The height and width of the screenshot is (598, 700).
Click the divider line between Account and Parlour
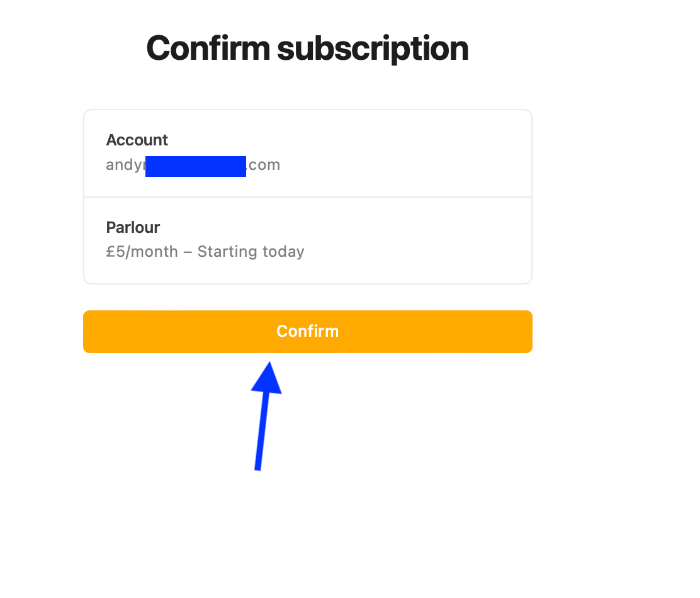tap(308, 197)
